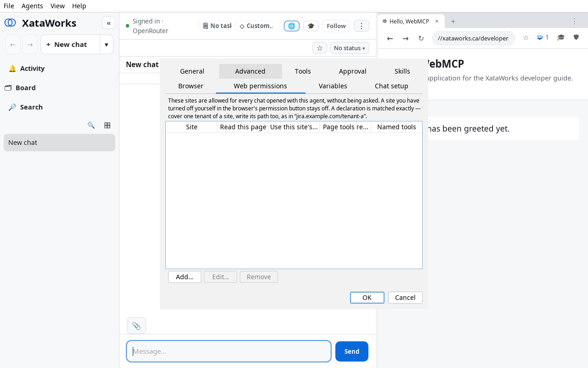588x368 pixels.
Task: Open the Agents menu
Action: tap(32, 6)
